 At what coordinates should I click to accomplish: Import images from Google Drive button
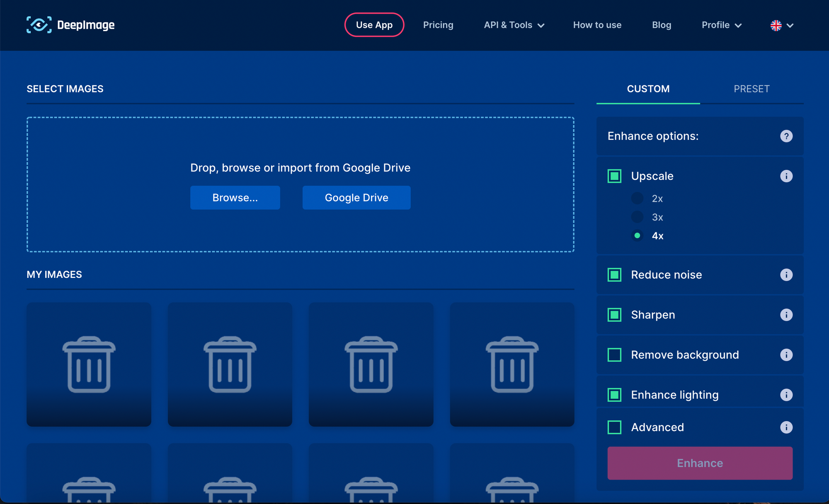pyautogui.click(x=356, y=198)
